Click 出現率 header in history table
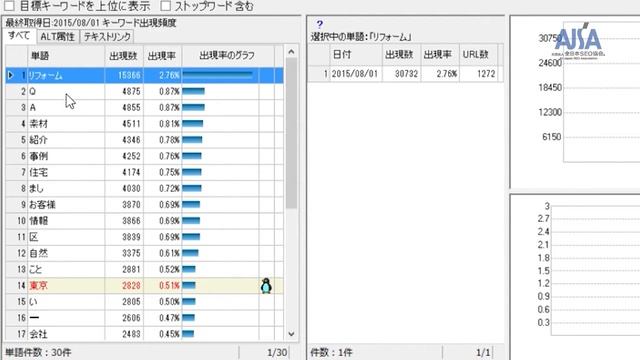Screen dimensions: 640x360 pos(440,54)
